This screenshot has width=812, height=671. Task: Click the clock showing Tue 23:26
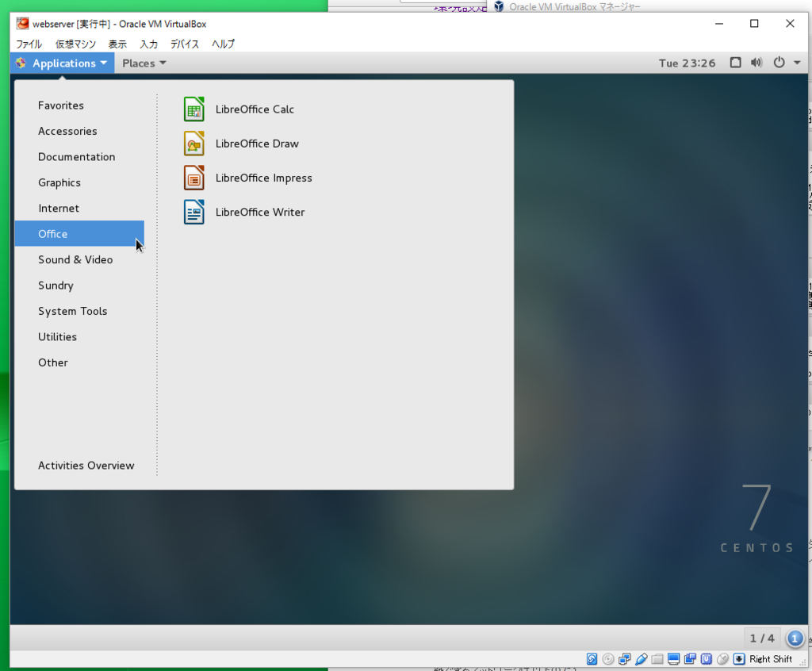tap(687, 63)
